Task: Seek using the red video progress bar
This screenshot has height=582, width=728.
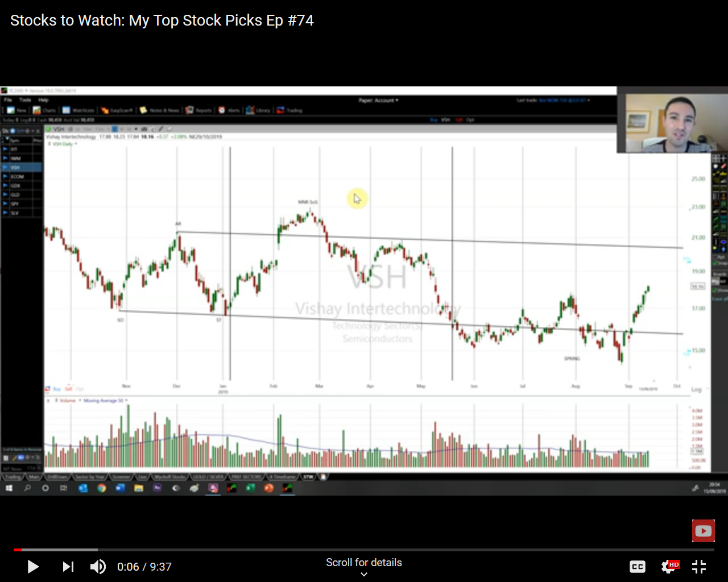Action: click(x=56, y=550)
